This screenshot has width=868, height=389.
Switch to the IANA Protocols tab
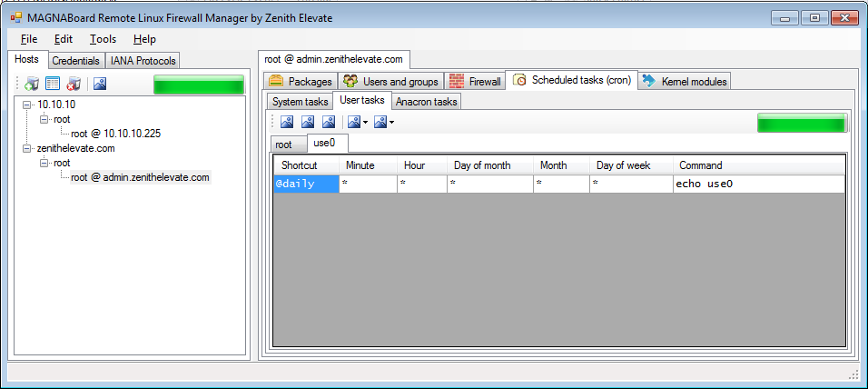[143, 61]
